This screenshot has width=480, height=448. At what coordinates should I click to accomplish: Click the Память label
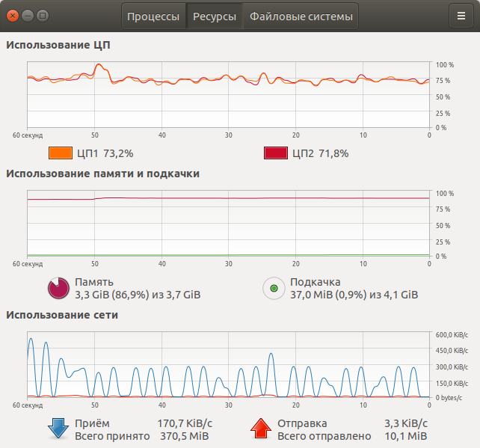(94, 282)
